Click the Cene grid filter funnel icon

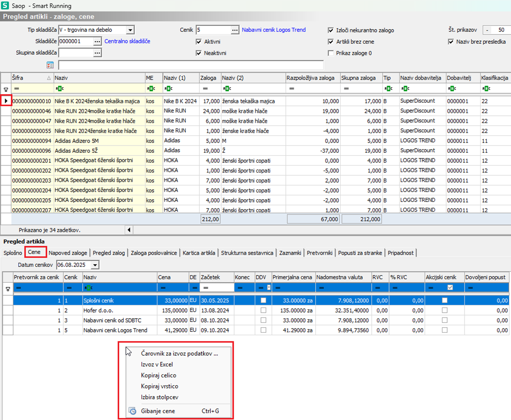coord(8,288)
